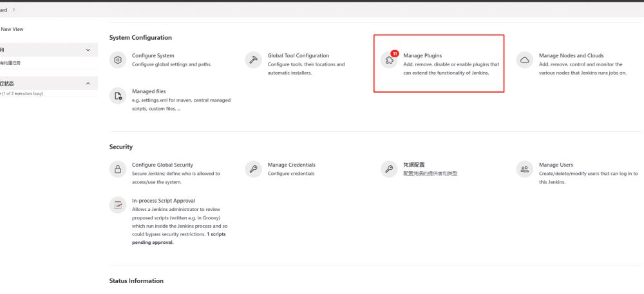
Task: Click the Configure System gear icon
Action: (x=118, y=60)
